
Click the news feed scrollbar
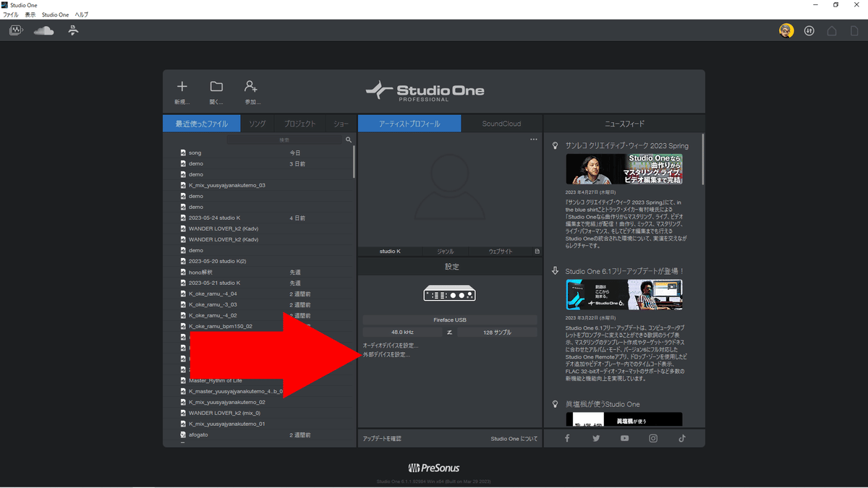pos(702,159)
